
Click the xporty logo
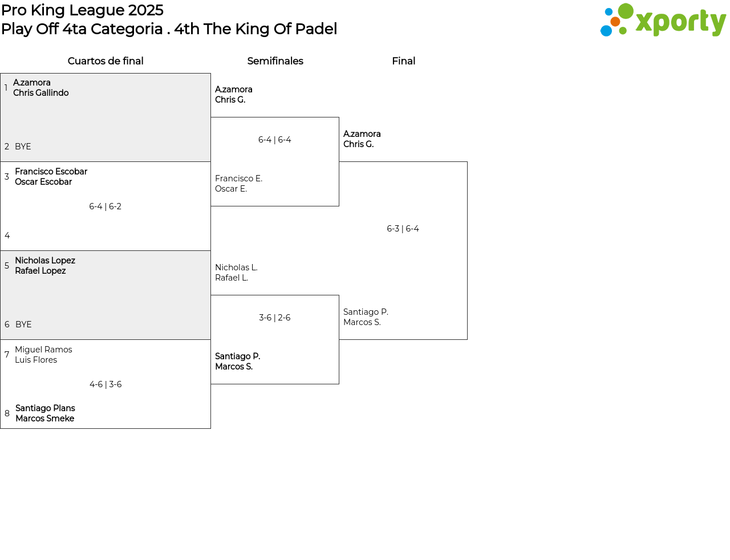(x=663, y=21)
